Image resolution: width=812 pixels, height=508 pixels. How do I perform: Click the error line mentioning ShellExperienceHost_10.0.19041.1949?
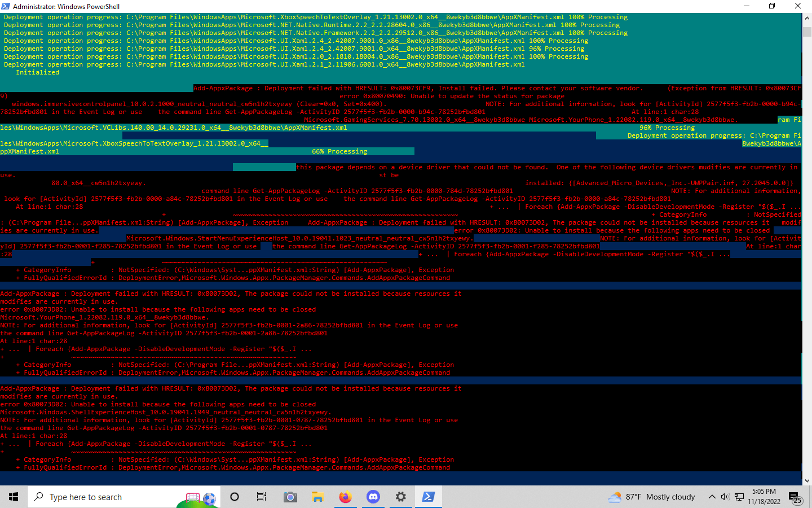coord(166,412)
